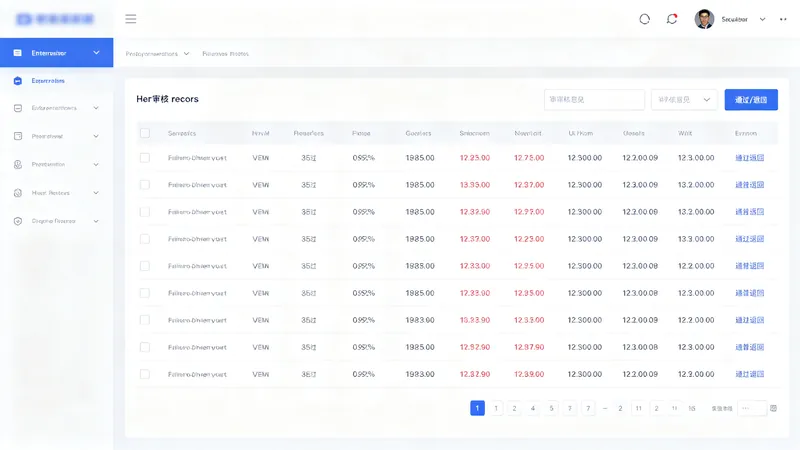
Task: Click the circular refresh icon in header
Action: [x=644, y=19]
